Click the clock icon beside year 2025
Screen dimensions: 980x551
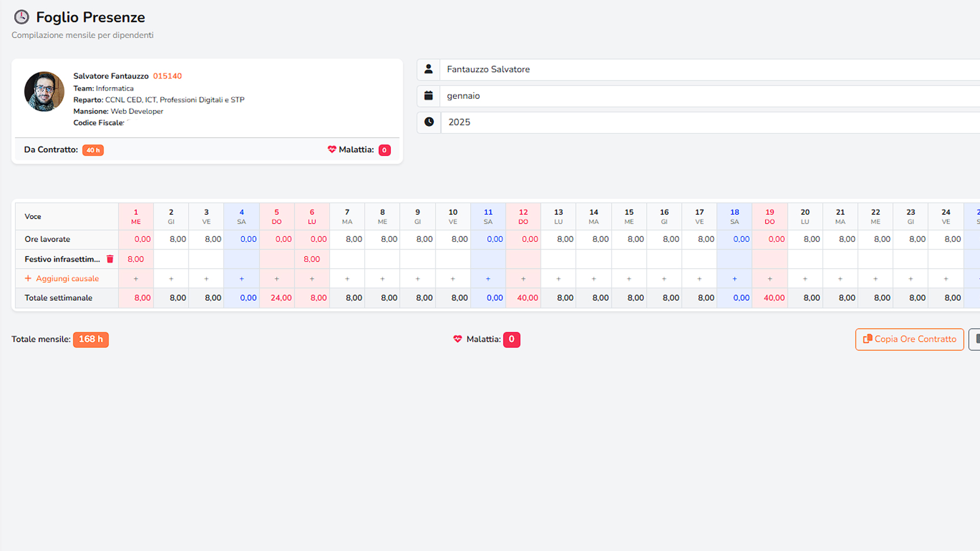(429, 122)
